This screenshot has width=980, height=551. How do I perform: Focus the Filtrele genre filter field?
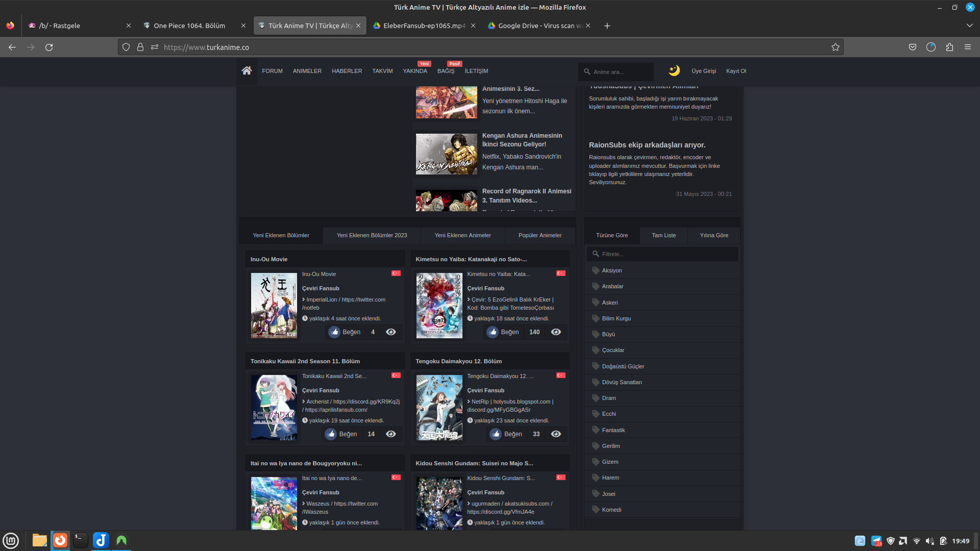coord(663,254)
